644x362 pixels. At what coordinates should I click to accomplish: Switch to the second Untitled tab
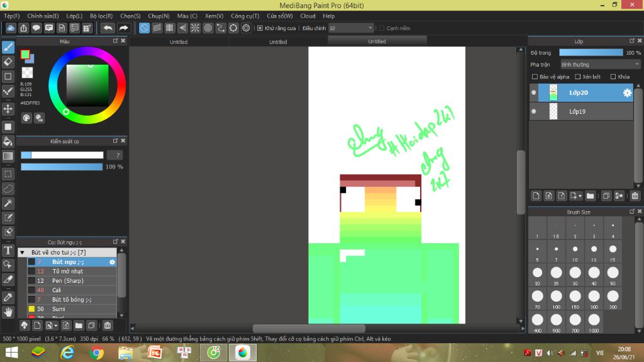278,42
